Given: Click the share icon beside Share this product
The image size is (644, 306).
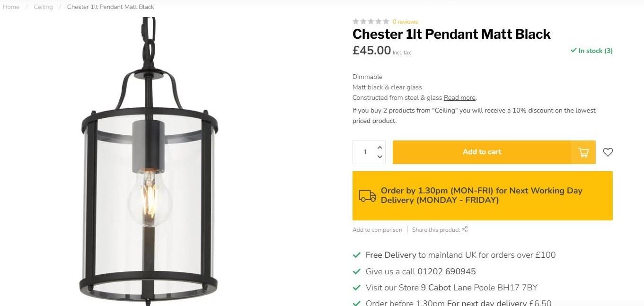Looking at the screenshot, I should click(x=465, y=229).
